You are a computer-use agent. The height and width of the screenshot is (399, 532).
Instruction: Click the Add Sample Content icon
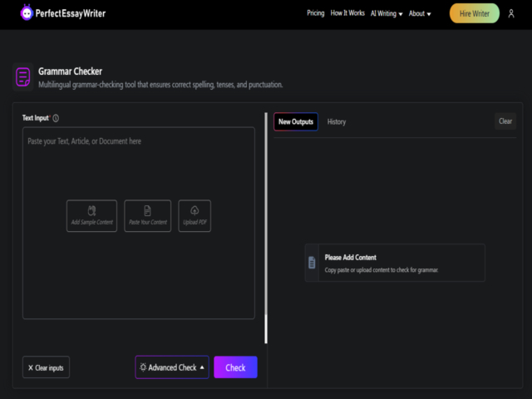pos(92,211)
